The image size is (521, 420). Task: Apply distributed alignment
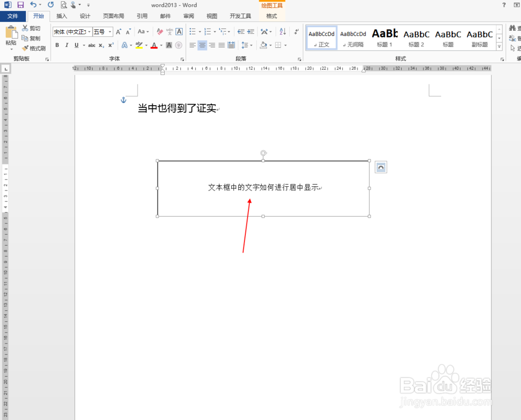231,45
